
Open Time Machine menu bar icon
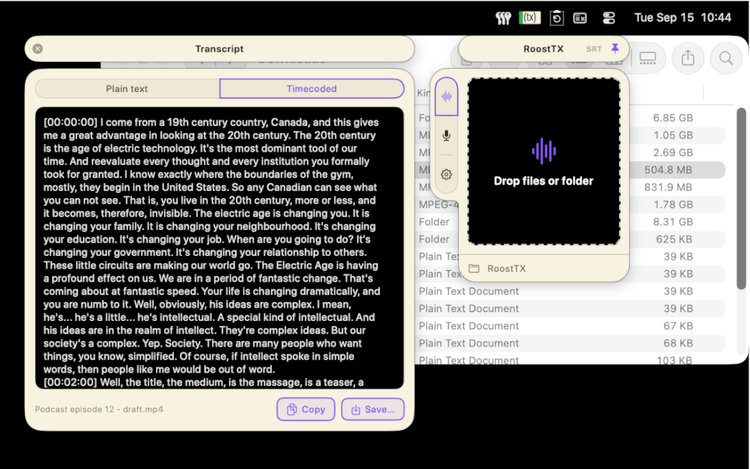pos(556,18)
